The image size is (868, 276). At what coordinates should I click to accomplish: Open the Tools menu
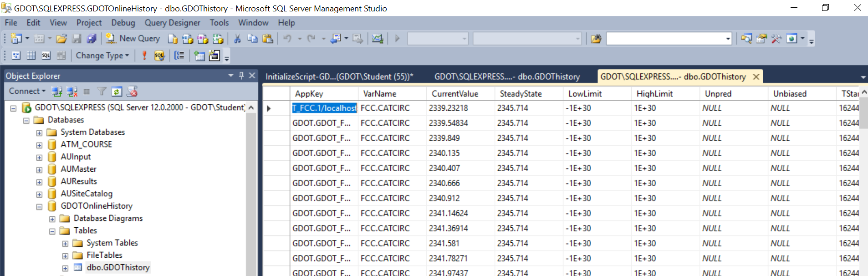219,23
